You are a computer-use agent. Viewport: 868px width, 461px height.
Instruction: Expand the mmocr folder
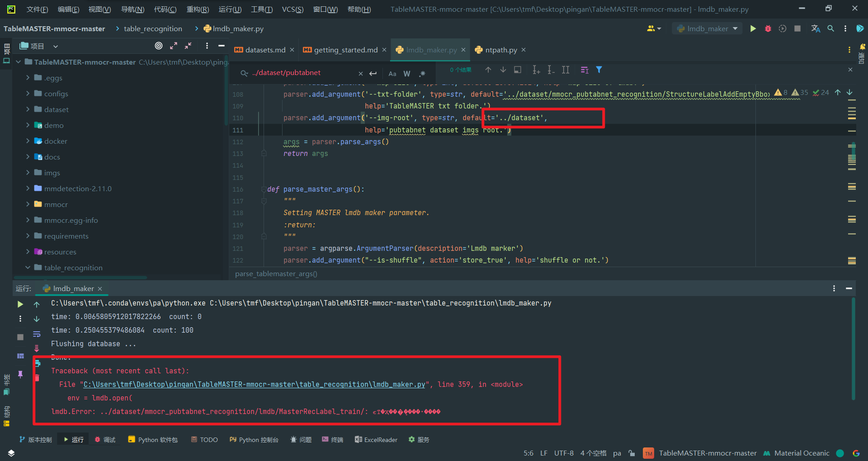click(x=28, y=204)
